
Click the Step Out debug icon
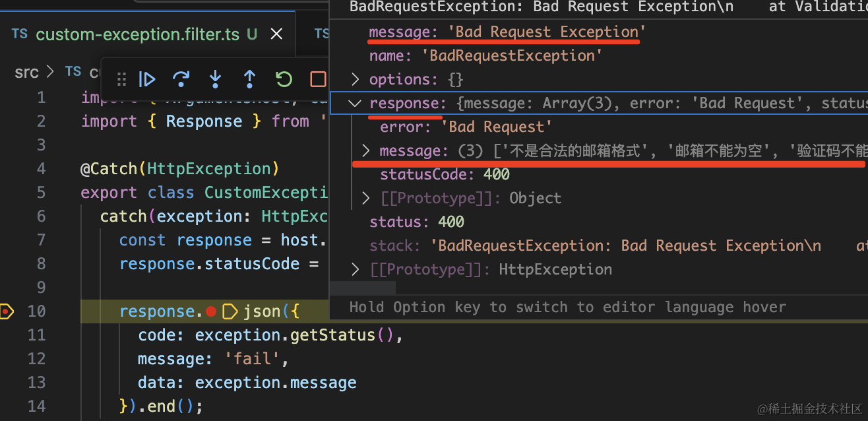[x=249, y=80]
